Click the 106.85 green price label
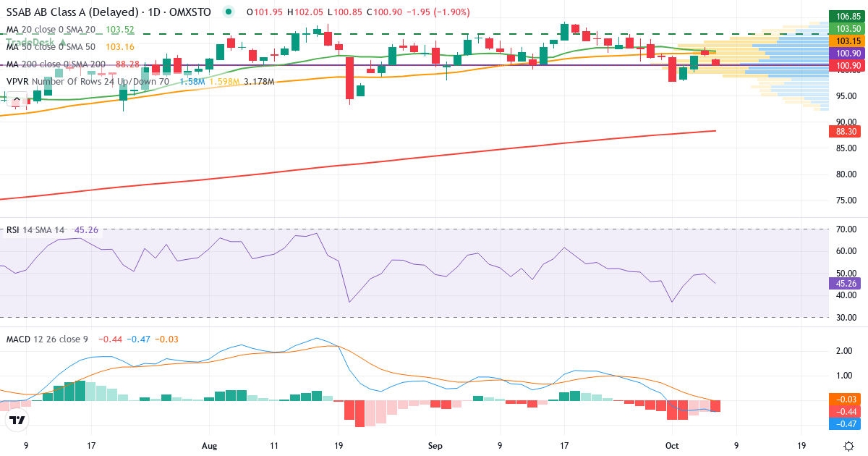Viewport: 868px width, 456px height. [848, 16]
